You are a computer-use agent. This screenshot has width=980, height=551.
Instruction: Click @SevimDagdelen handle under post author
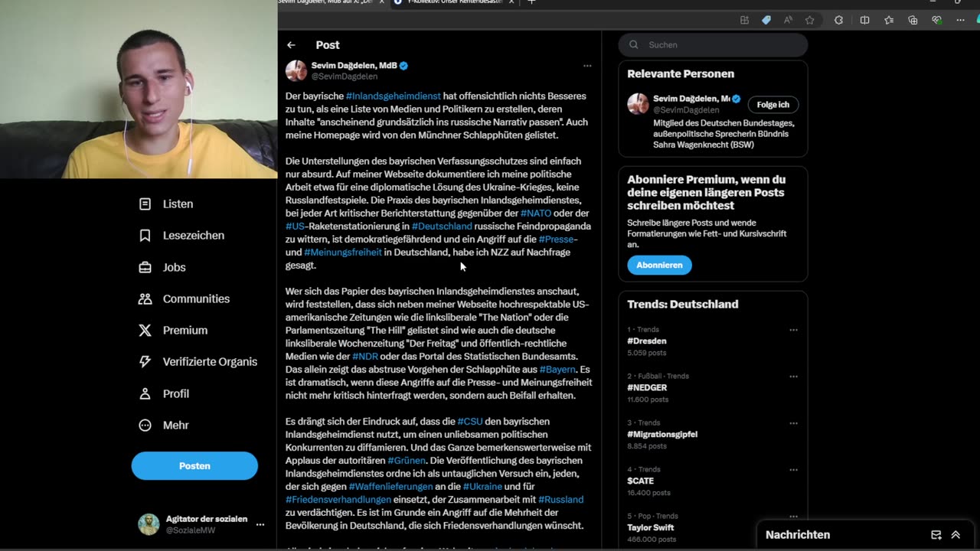[x=345, y=77]
